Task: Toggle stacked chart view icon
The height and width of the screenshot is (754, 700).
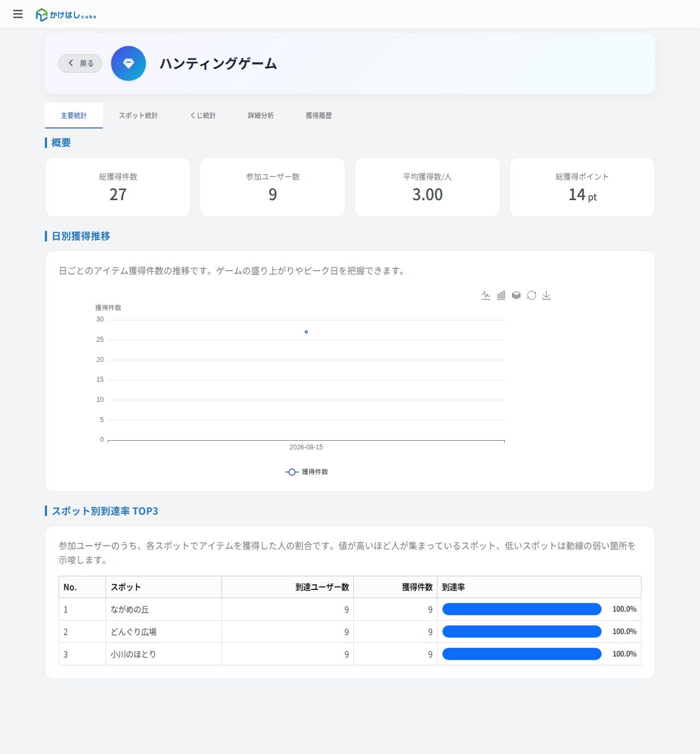Action: click(516, 295)
